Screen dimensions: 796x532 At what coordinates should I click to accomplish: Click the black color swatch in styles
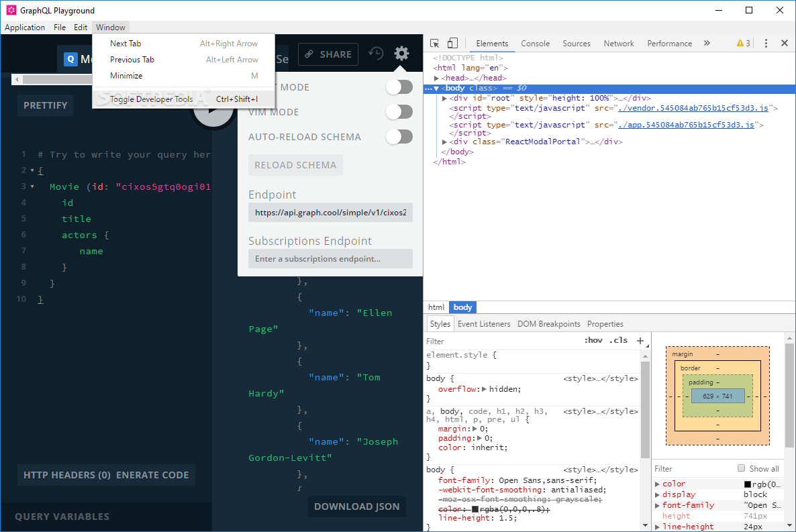point(475,509)
